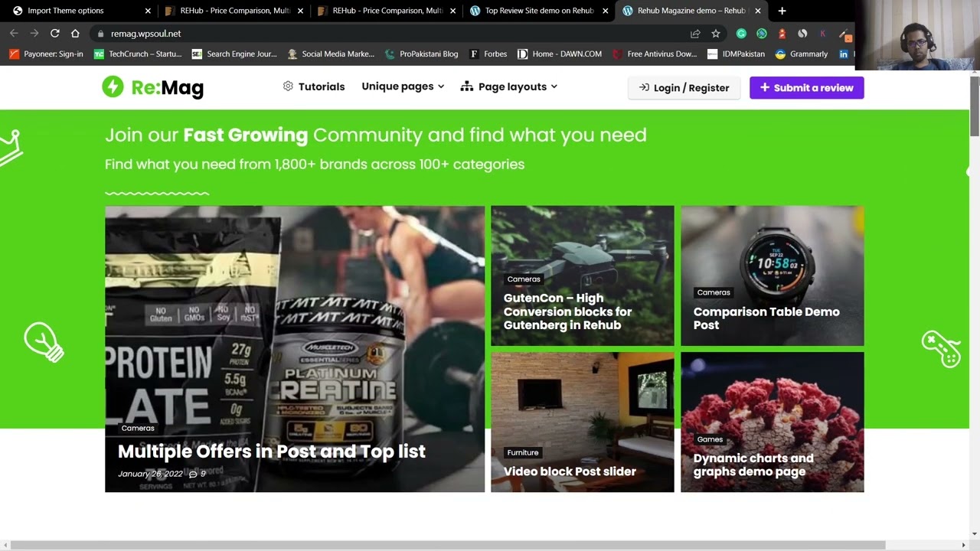Screen dimensions: 980x551
Task: Click the drone thumbnail image
Action: point(583,275)
